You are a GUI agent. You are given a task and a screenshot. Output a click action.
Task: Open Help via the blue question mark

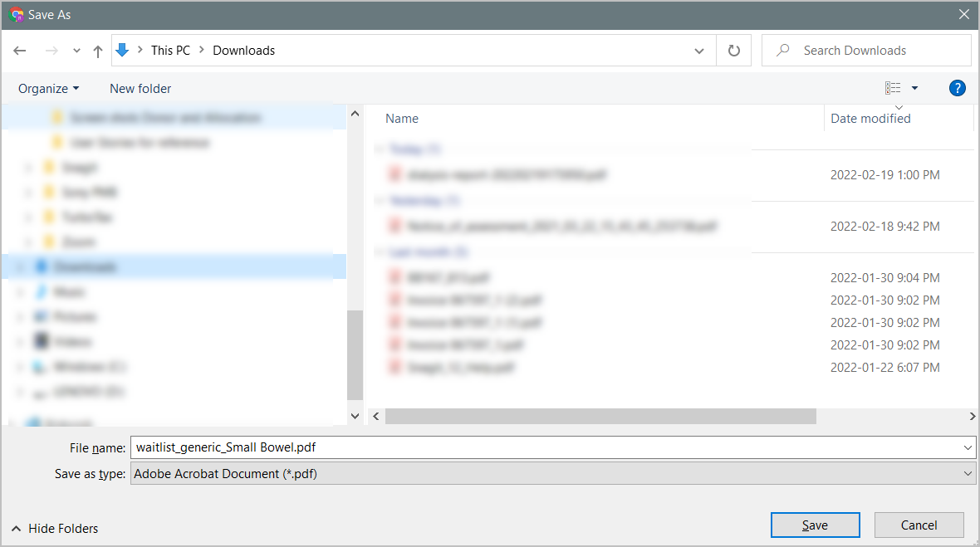[958, 88]
